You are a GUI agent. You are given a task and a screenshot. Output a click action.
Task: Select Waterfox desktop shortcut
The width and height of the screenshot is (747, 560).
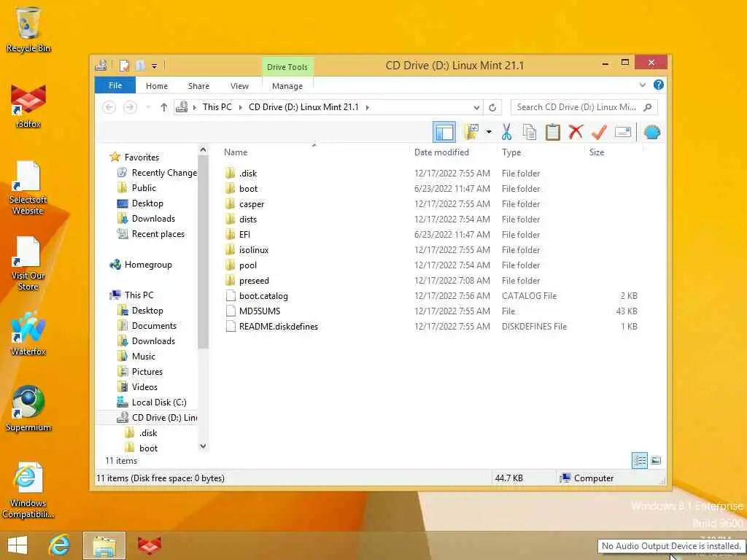tap(28, 333)
